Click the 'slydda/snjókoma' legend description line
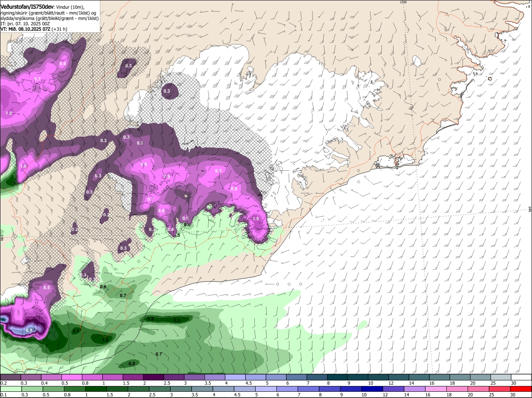The image size is (532, 398). [x=49, y=18]
